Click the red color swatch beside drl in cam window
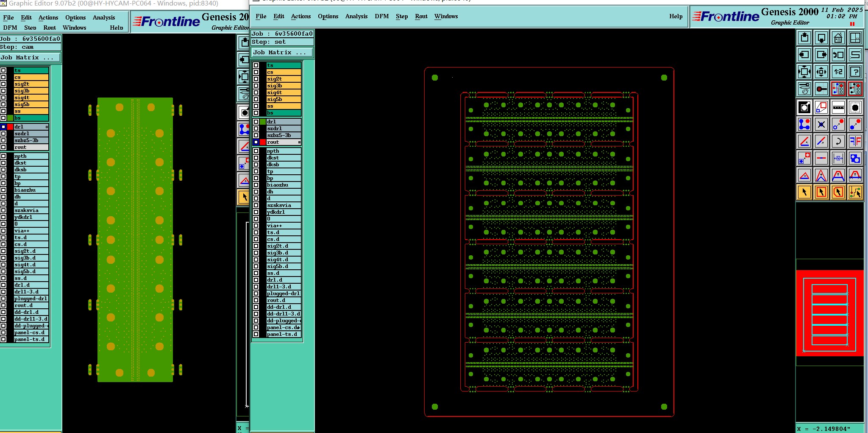 (10, 127)
